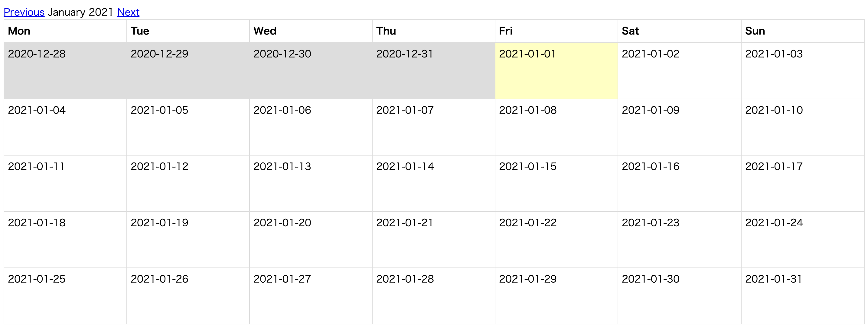Image resolution: width=868 pixels, height=328 pixels.
Task: Select the 2021-01-21 Thursday cell
Action: (x=433, y=239)
